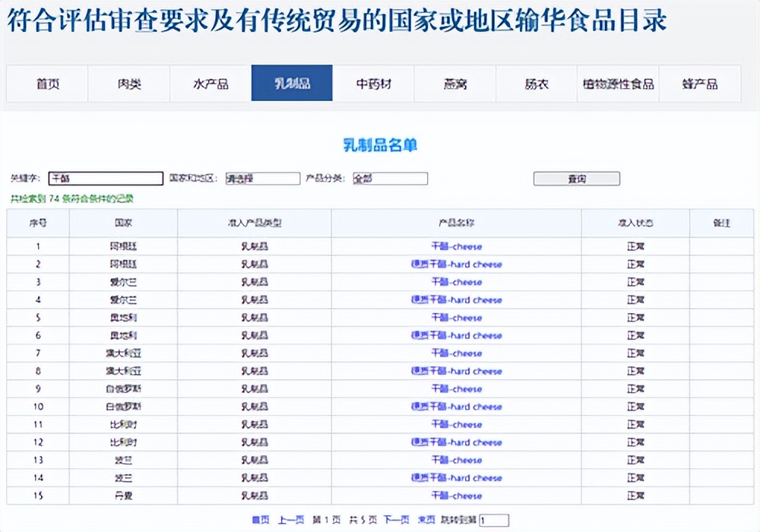Switch to the 燕窝 tab
The width and height of the screenshot is (760, 532).
pos(455,84)
